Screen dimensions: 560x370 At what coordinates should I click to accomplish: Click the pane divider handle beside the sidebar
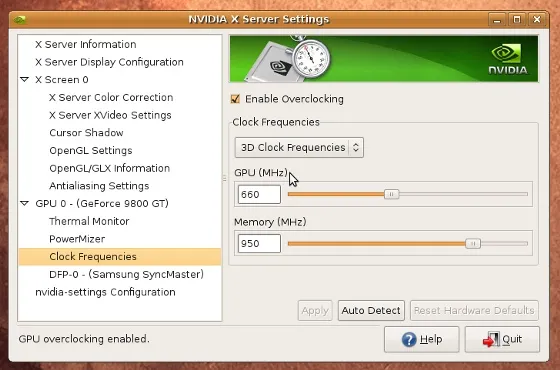(x=225, y=178)
